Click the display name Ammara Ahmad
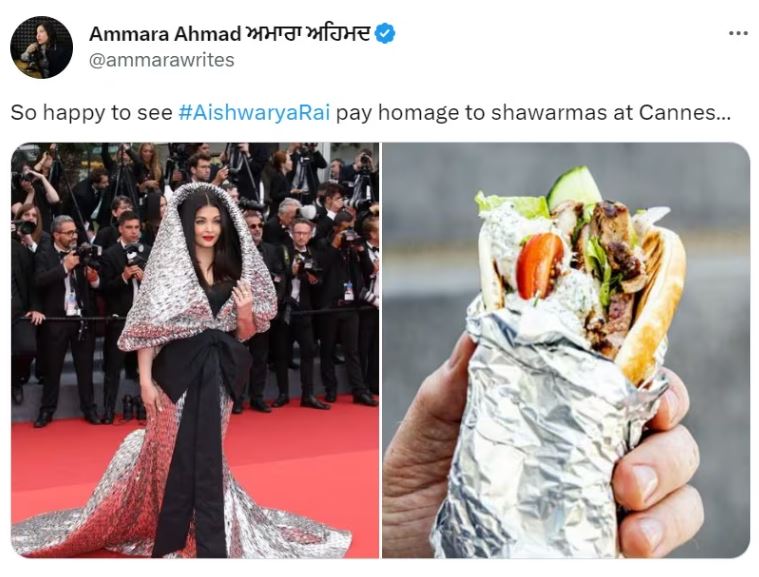This screenshot has height=577, width=759. pos(165,33)
